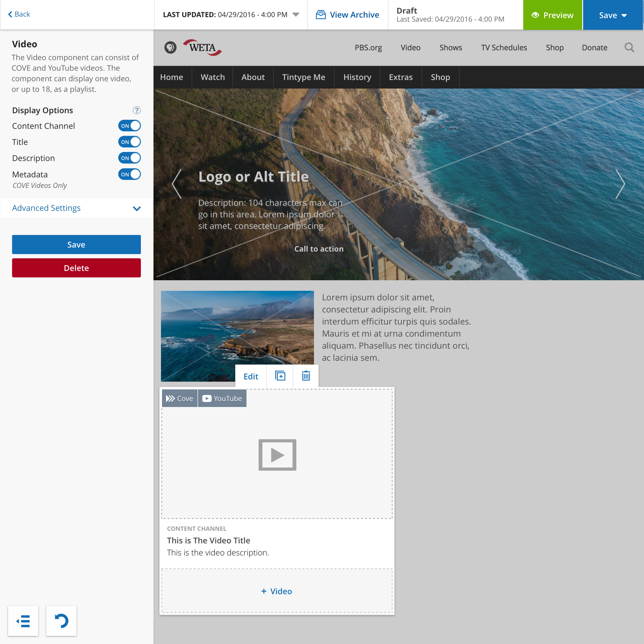Image resolution: width=644 pixels, height=644 pixels.
Task: Click the trash icon beside Edit
Action: 306,376
